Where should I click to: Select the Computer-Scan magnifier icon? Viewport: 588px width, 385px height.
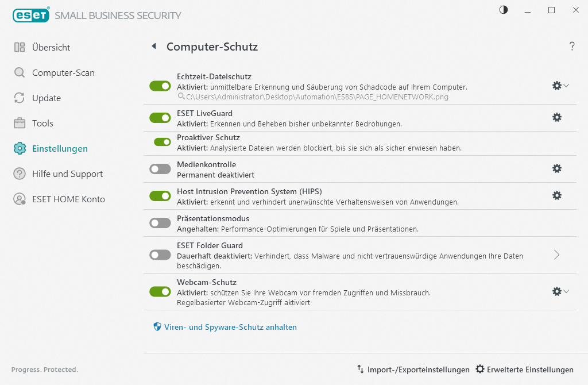[19, 72]
